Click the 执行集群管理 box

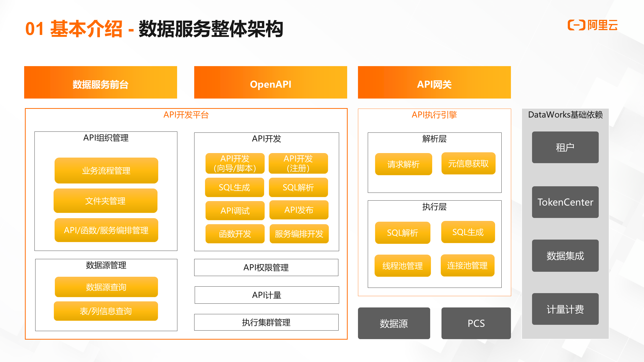pos(266,322)
